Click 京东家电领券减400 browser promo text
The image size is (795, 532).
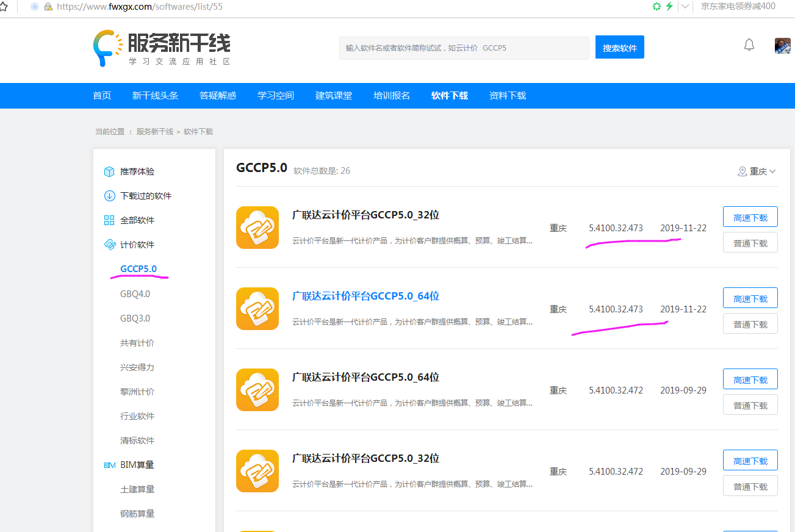(x=738, y=6)
